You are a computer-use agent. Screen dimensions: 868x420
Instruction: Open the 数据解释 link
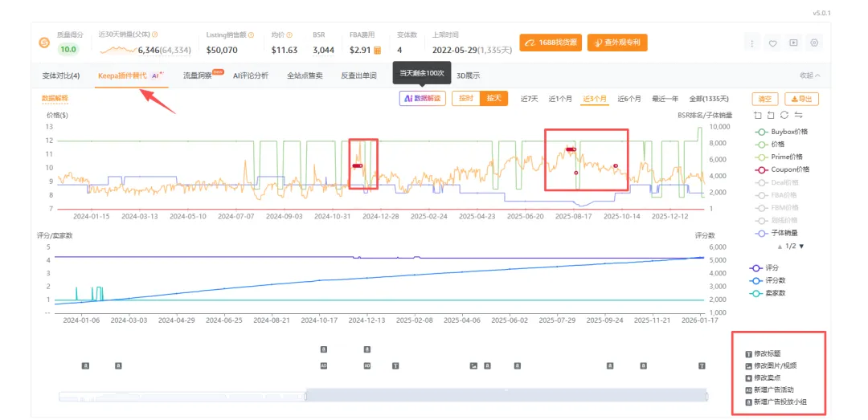coord(55,99)
